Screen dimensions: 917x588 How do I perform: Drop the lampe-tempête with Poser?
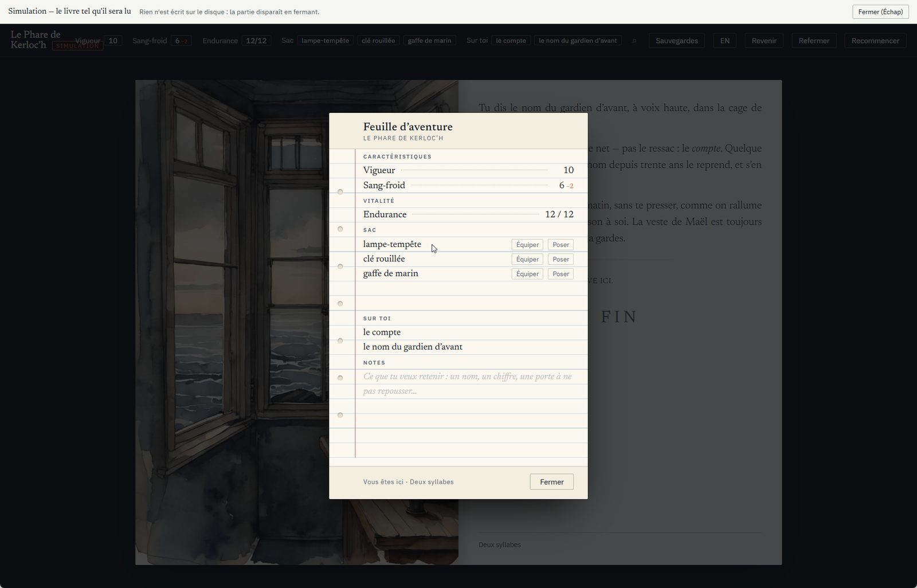point(561,245)
